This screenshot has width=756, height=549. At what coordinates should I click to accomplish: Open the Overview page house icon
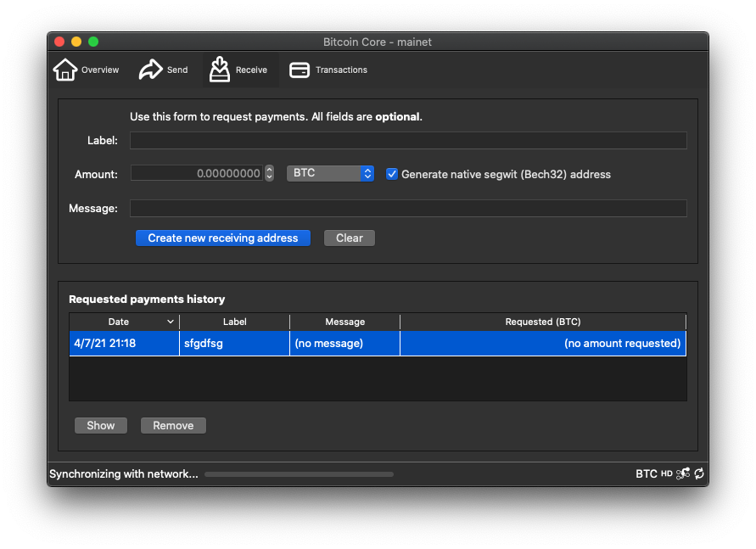coord(65,70)
